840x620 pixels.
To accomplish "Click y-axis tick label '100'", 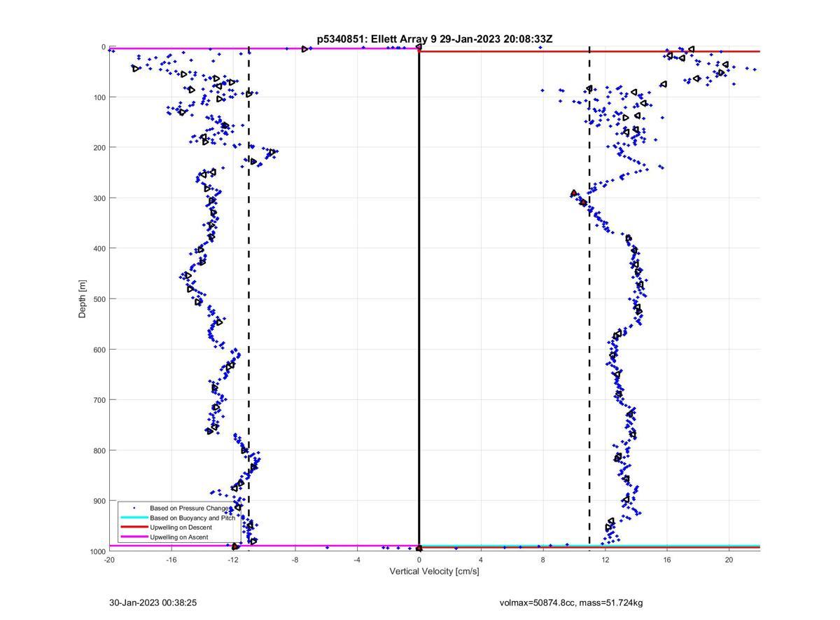I will click(x=99, y=97).
